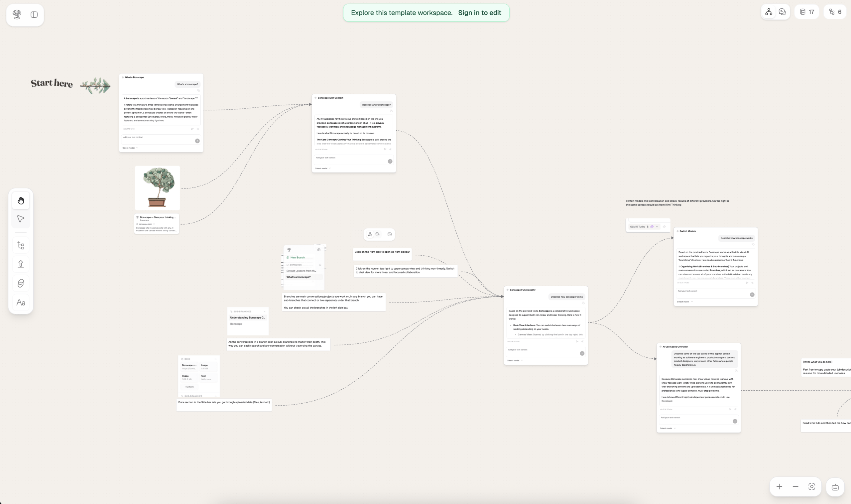
Task: Open Select model in Switch Models card
Action: point(684,302)
